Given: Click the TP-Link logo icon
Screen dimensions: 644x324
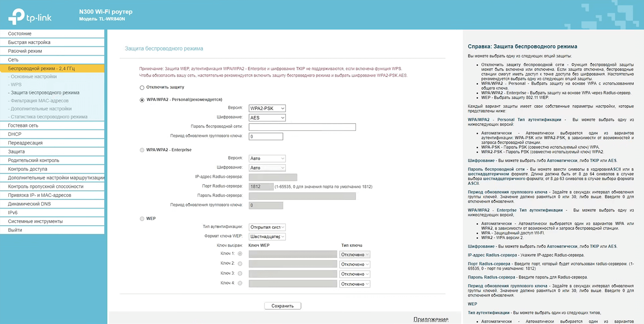Looking at the screenshot, I should coord(16,16).
